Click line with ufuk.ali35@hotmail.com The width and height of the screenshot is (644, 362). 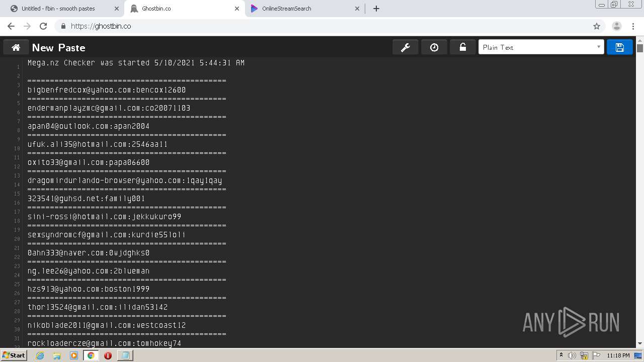(x=98, y=144)
